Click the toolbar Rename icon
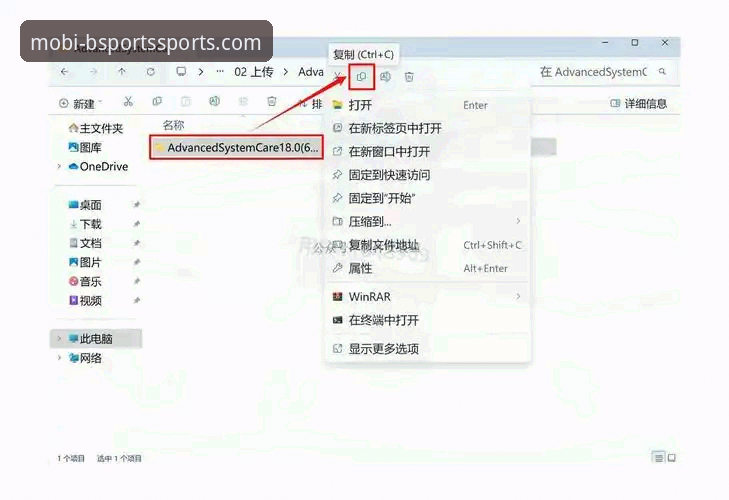Viewport: 729px width, 500px height. [x=214, y=101]
